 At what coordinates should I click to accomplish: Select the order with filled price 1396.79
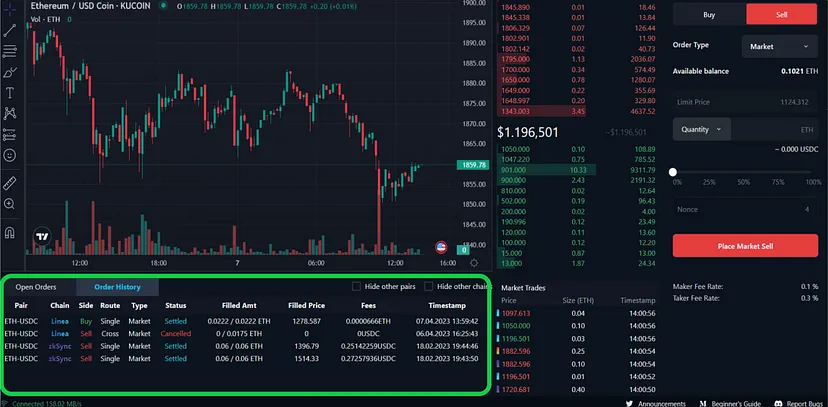242,346
